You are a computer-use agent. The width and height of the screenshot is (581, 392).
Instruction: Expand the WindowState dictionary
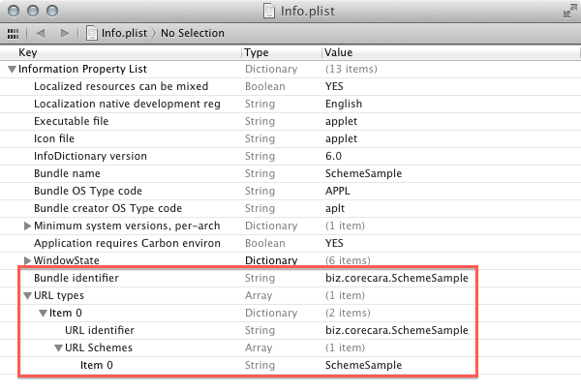[x=27, y=261]
